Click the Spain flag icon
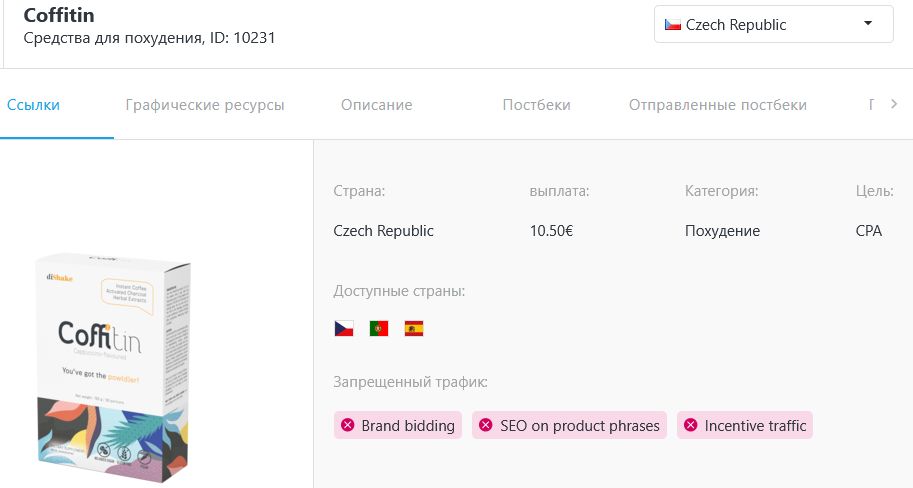 pos(414,328)
